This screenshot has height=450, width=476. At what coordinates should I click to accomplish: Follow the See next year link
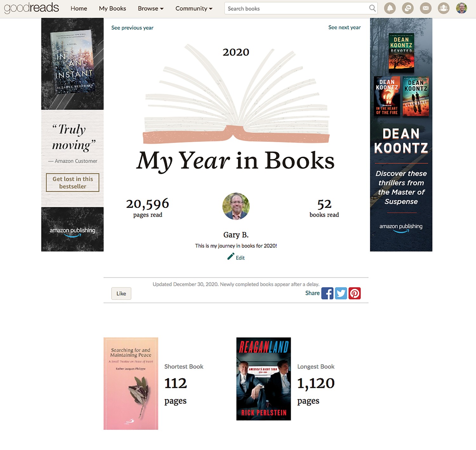pos(344,27)
